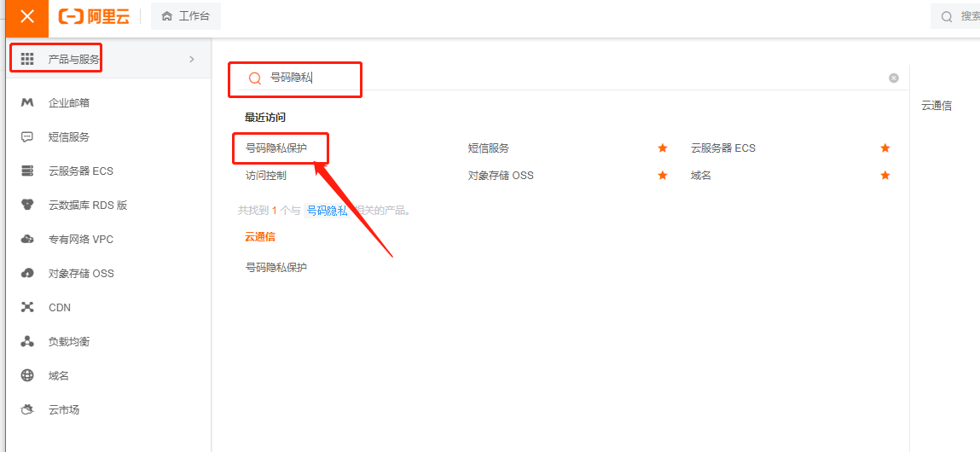Click the 最近访问 heading text
980x452 pixels.
265,117
